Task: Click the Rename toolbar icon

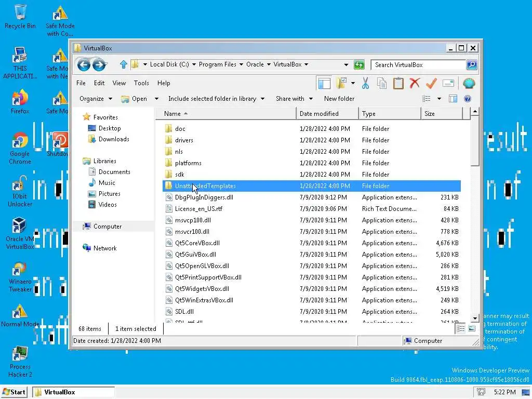Action: pyautogui.click(x=448, y=83)
